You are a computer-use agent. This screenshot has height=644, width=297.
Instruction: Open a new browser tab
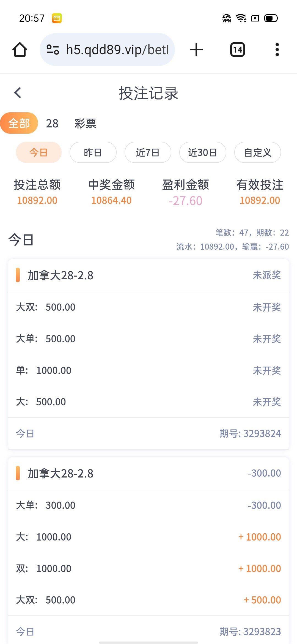196,50
